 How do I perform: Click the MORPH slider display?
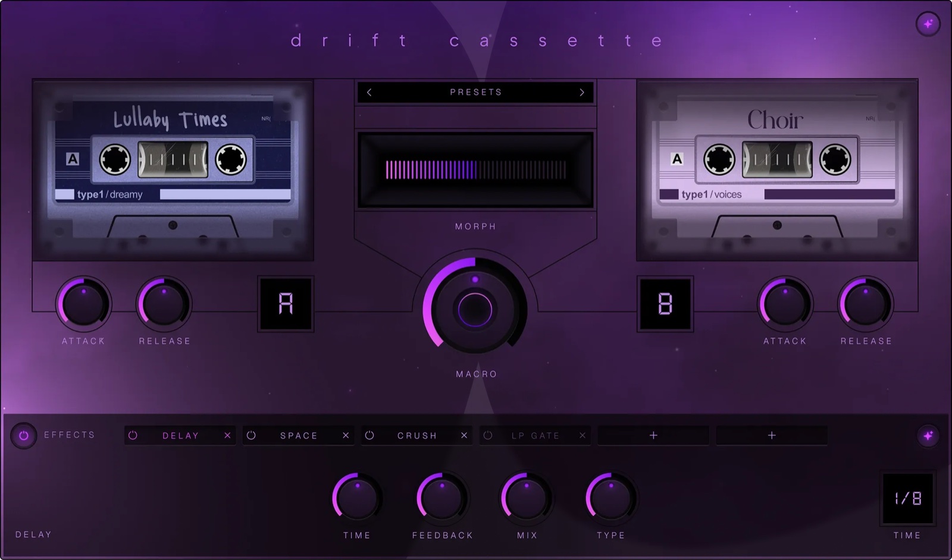click(x=475, y=170)
